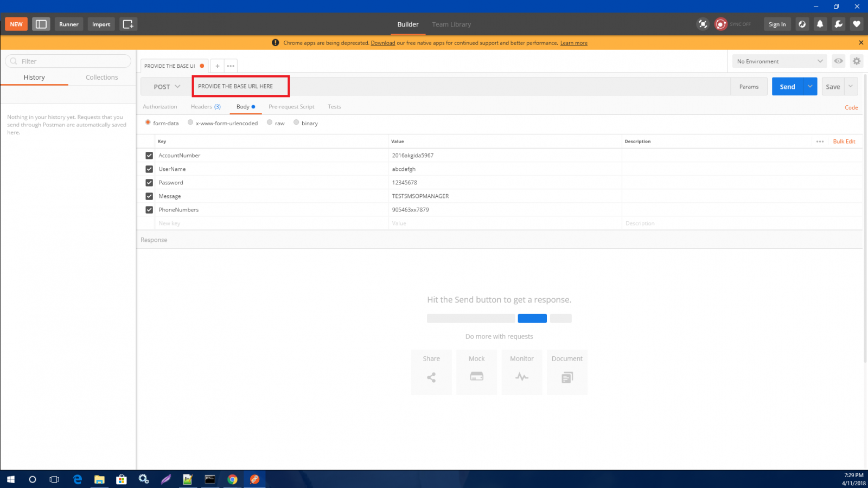Open the Mock icon under Do more
The width and height of the screenshot is (868, 488).
(x=476, y=376)
